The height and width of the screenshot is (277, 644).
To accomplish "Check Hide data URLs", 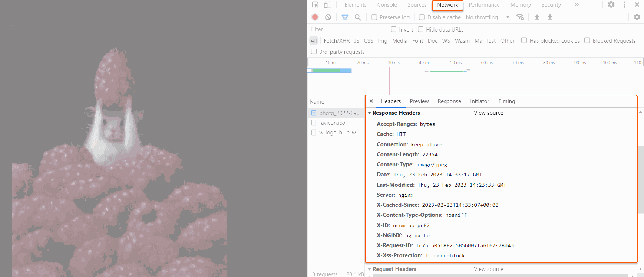I will (421, 29).
